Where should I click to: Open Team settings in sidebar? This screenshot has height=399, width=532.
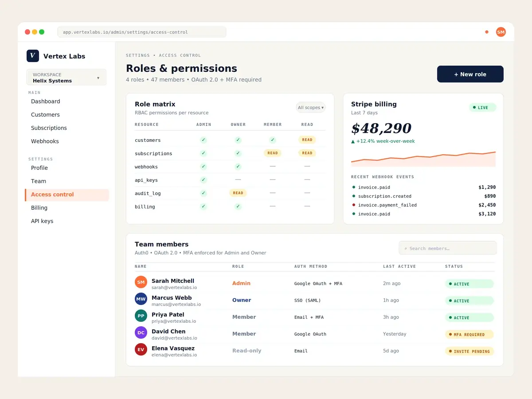(39, 181)
